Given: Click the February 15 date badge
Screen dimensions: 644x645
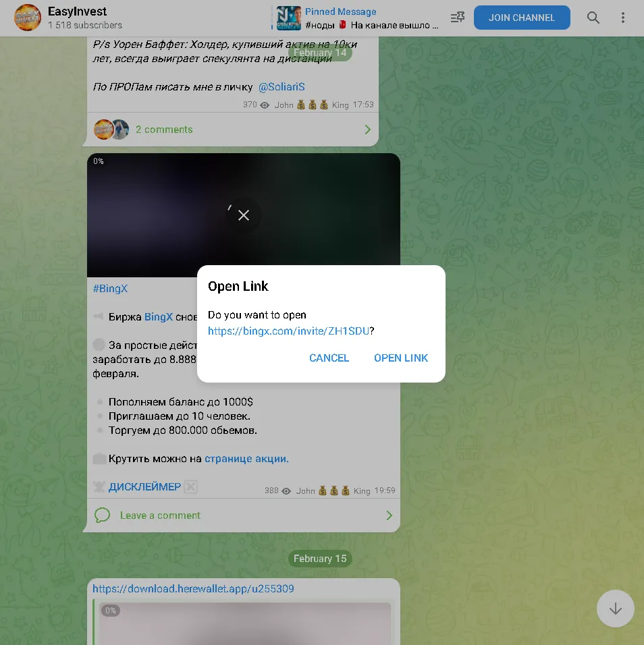Looking at the screenshot, I should tap(320, 559).
